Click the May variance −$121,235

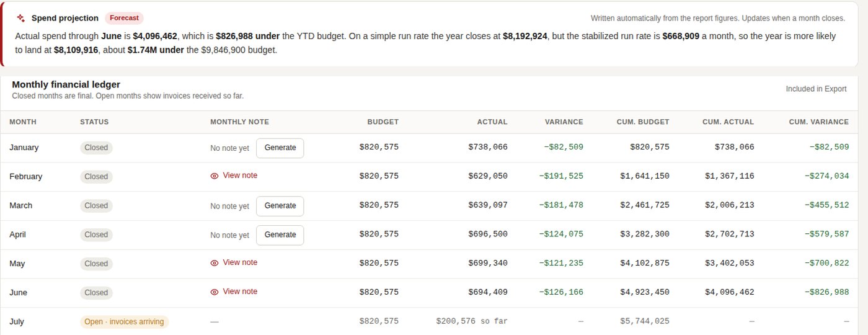561,264
